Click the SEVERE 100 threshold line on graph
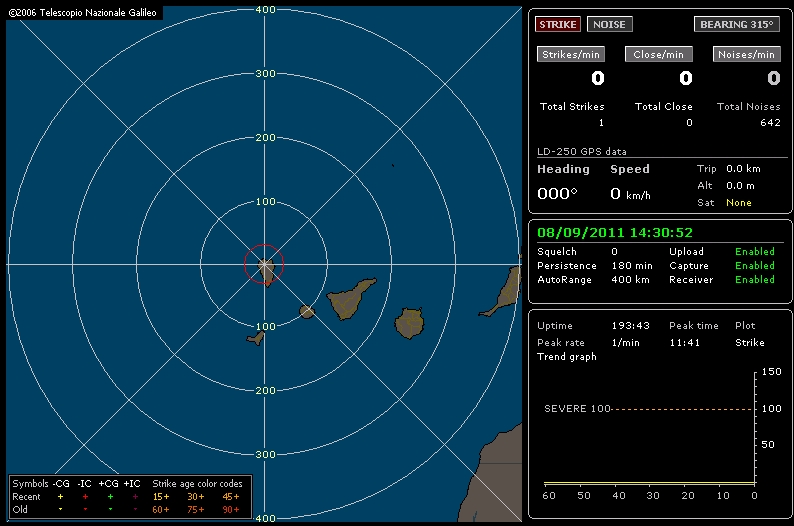 [660, 409]
